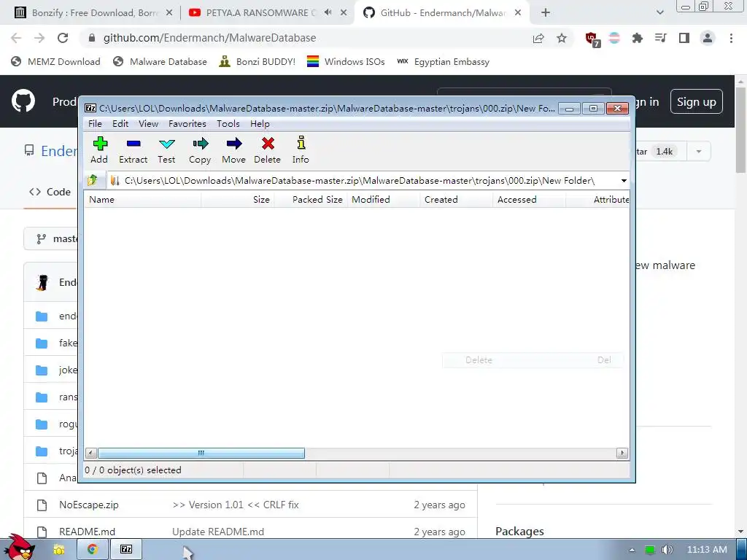The image size is (747, 560).
Task: Open the Chrome three-dot menu
Action: click(731, 38)
